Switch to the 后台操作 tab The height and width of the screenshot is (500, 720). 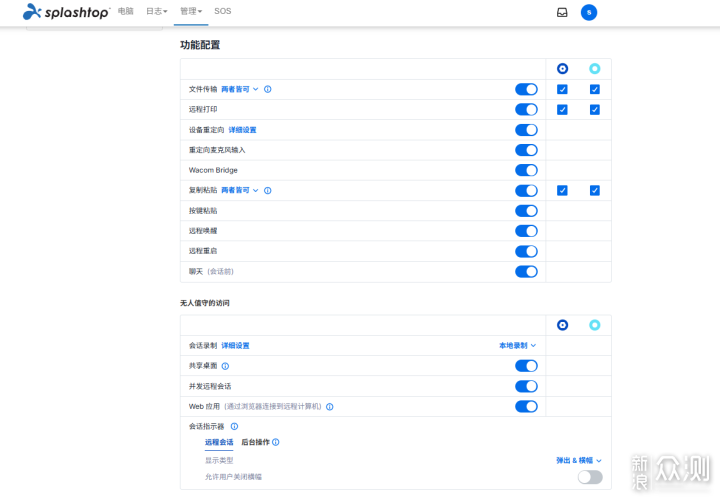[255, 442]
